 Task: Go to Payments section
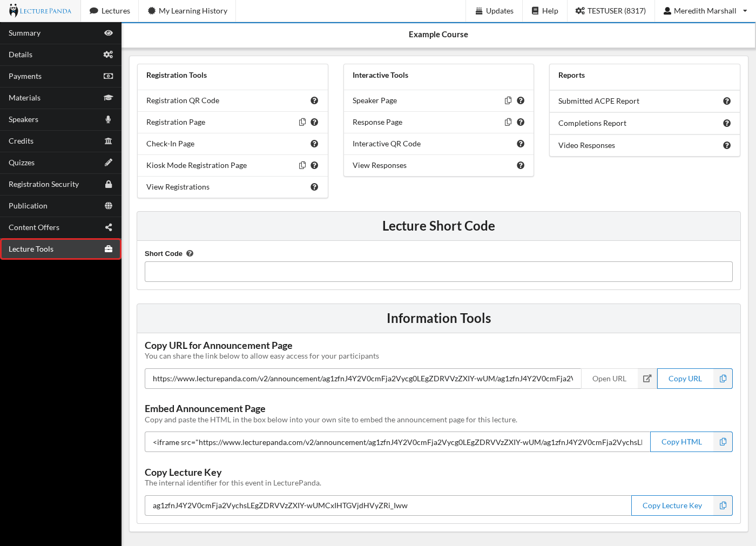(60, 76)
